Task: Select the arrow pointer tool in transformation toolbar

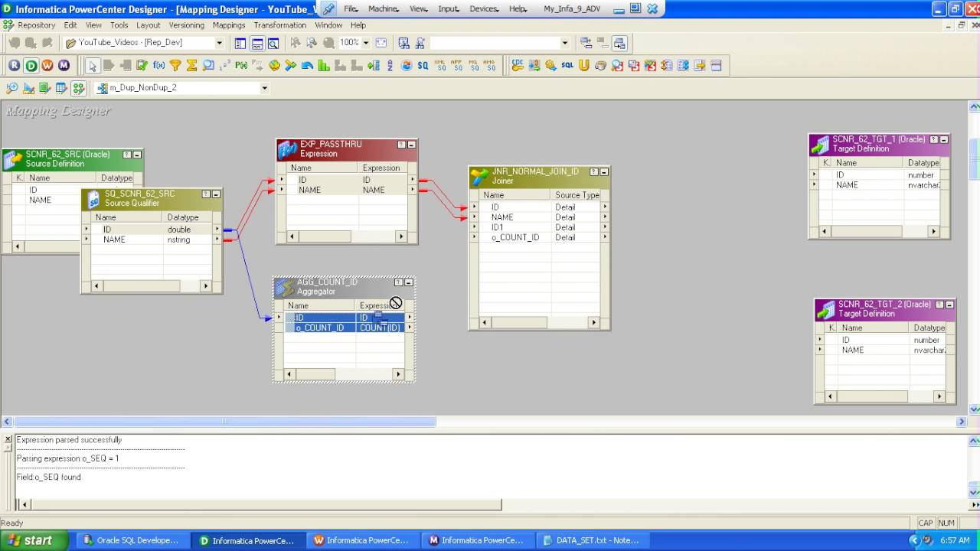Action: coord(93,66)
